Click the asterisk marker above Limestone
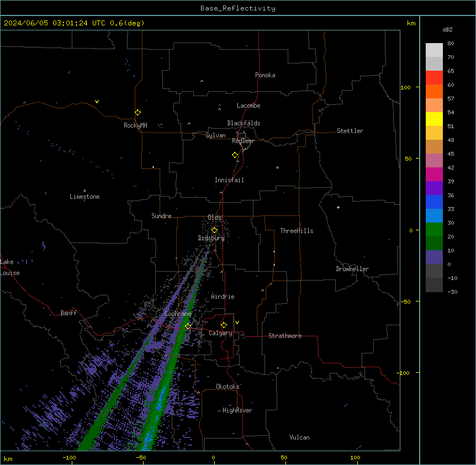Screen dimensions: 476x465 pyautogui.click(x=84, y=191)
